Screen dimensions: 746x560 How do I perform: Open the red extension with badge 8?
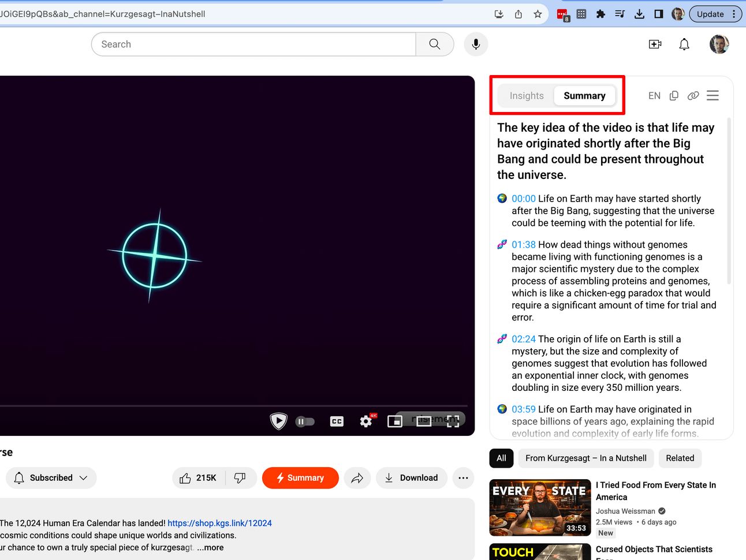[x=562, y=14]
